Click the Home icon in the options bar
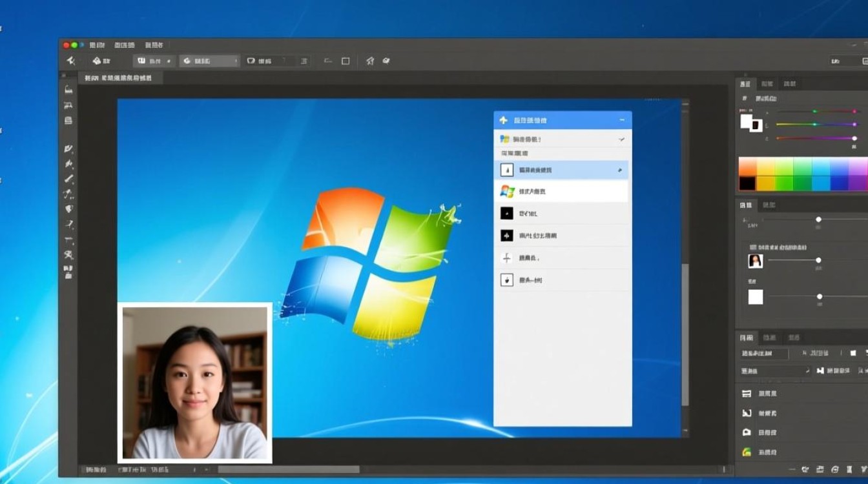Screen dimensions: 868x484 pos(371,61)
